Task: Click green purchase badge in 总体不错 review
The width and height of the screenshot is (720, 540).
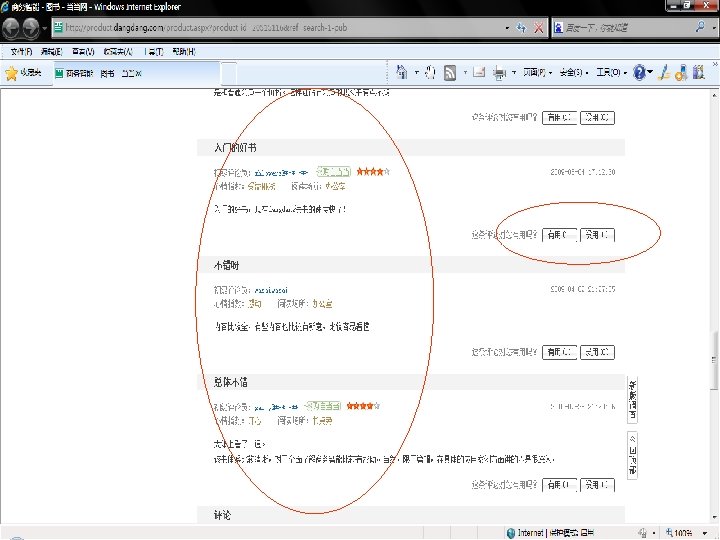Action: click(324, 406)
